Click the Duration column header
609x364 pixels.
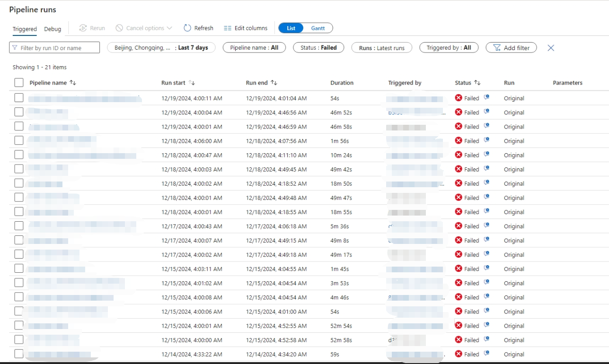pyautogui.click(x=342, y=83)
